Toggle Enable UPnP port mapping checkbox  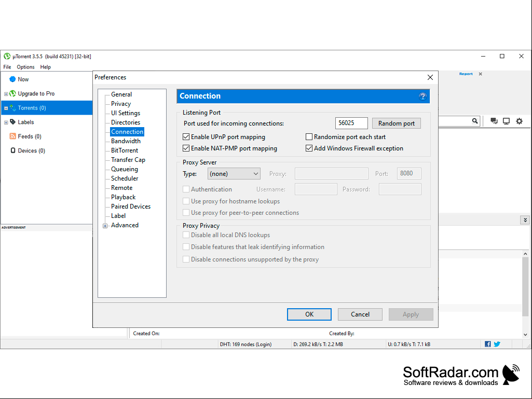pos(186,137)
